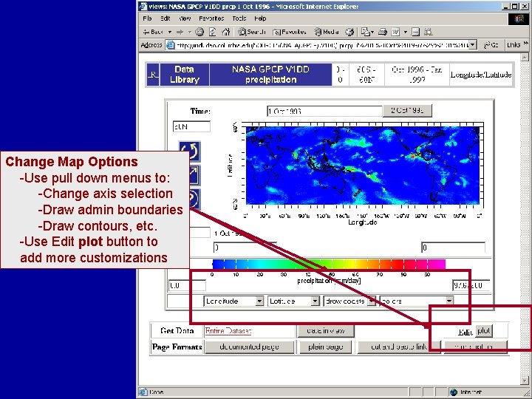Click the Media toolbar button
This screenshot has height=399, width=532.
[x=327, y=32]
